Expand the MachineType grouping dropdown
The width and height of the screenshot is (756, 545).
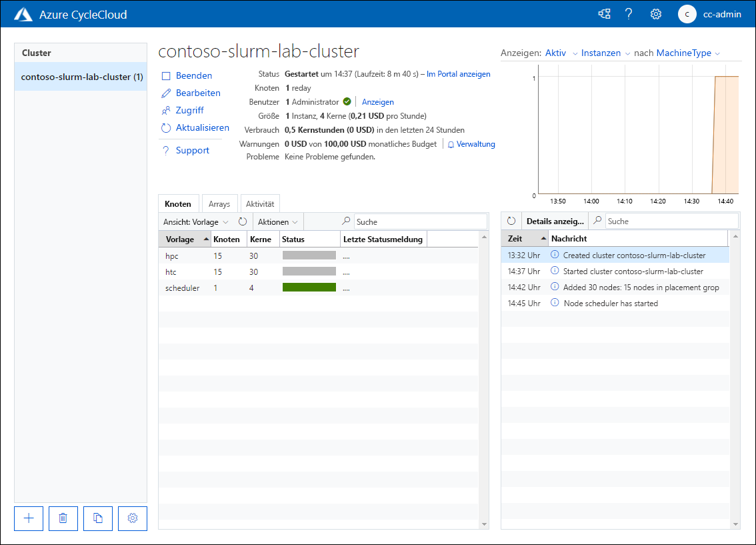coord(688,53)
